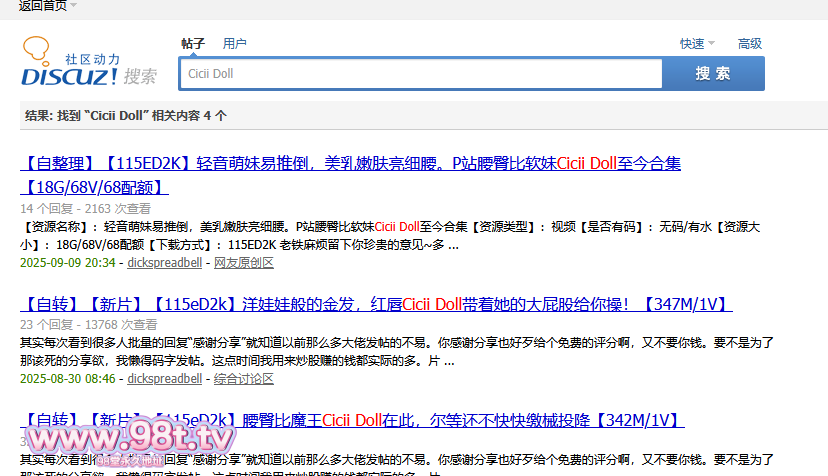The height and width of the screenshot is (476, 828).
Task: Open the 返回首页 dropdown at top
Action: (48, 5)
